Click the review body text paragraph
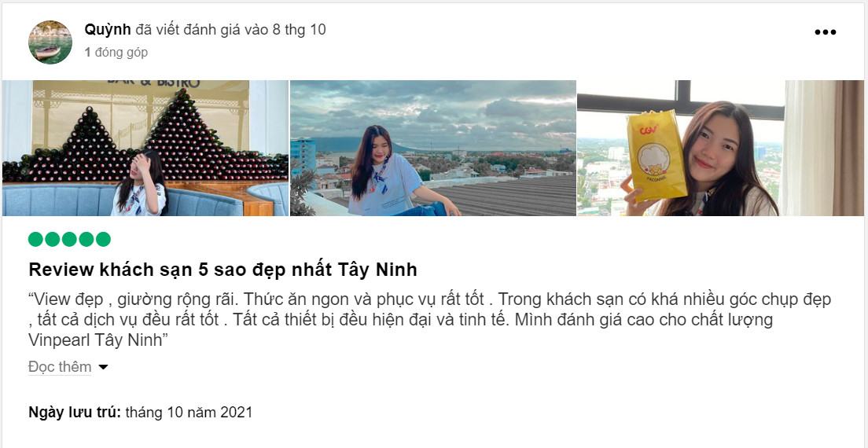The width and height of the screenshot is (868, 448). click(429, 320)
